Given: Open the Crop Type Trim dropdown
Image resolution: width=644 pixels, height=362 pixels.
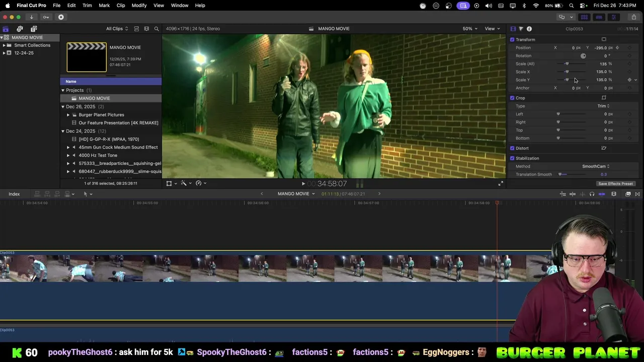Looking at the screenshot, I should point(603,106).
